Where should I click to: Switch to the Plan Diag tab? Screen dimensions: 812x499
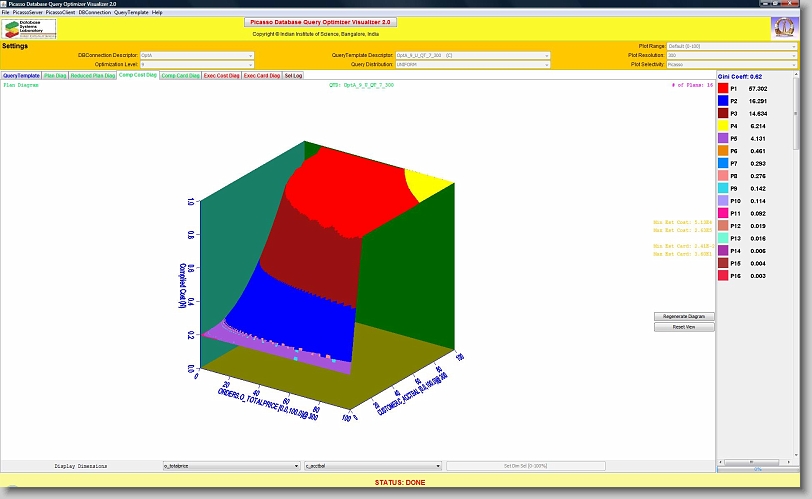(x=56, y=75)
